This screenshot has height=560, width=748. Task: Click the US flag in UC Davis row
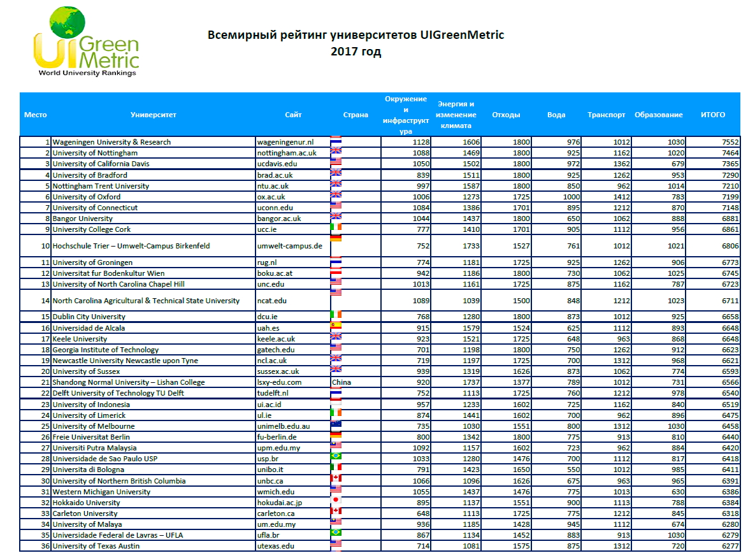(336, 162)
